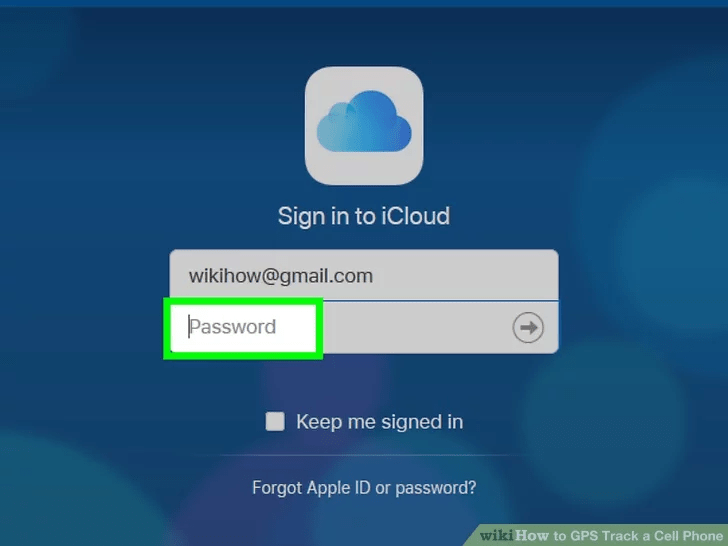
Task: Click the empty area of the password row
Action: (416, 328)
